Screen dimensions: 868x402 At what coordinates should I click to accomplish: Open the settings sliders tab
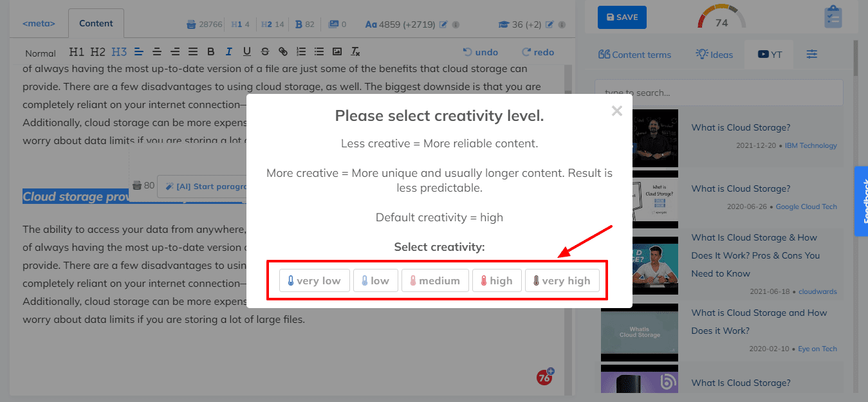812,55
